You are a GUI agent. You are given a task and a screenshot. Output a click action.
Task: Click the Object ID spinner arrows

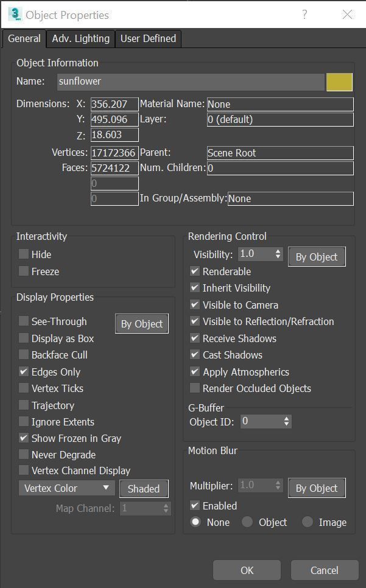coord(287,421)
